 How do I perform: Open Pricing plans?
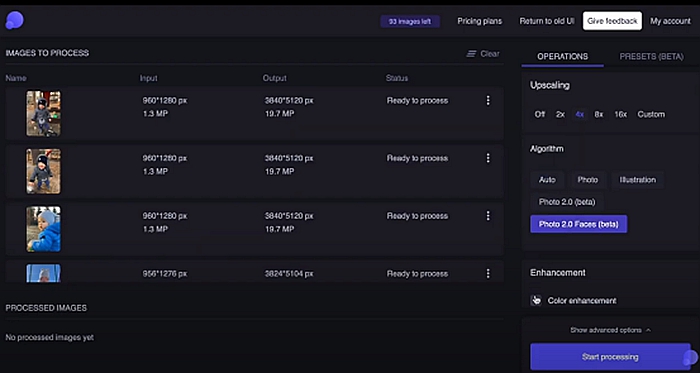(x=479, y=21)
